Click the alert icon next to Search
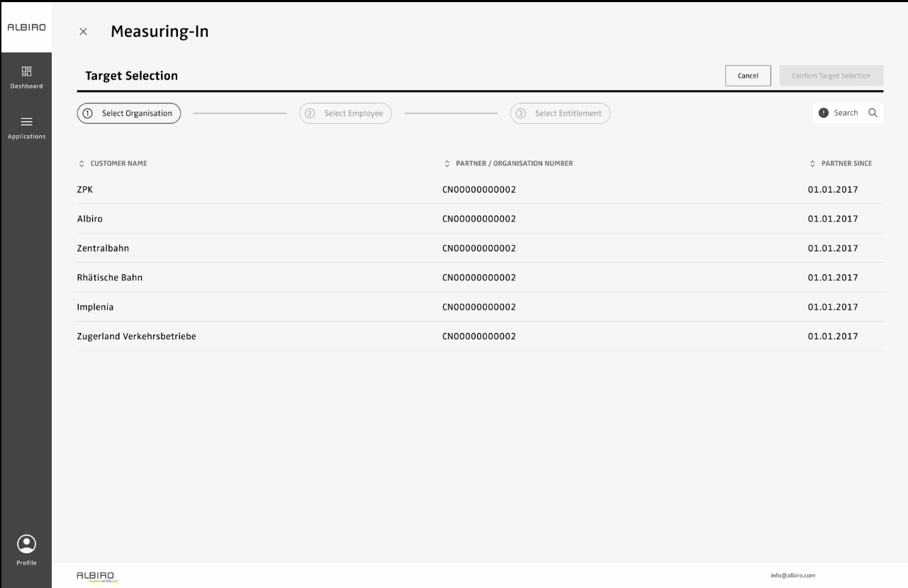Image resolution: width=908 pixels, height=588 pixels. pyautogui.click(x=823, y=113)
